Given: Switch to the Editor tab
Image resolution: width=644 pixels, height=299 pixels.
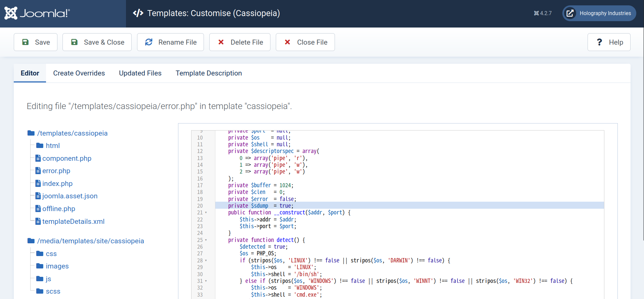Looking at the screenshot, I should 30,73.
